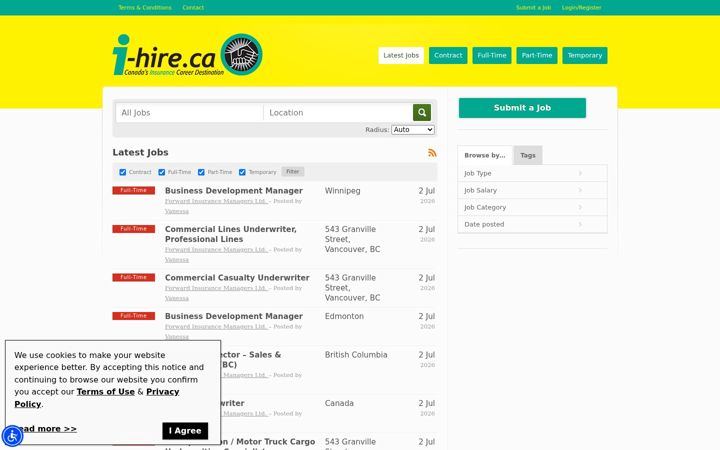Click the Winnipeg location text
The image size is (720, 450).
[x=343, y=191]
